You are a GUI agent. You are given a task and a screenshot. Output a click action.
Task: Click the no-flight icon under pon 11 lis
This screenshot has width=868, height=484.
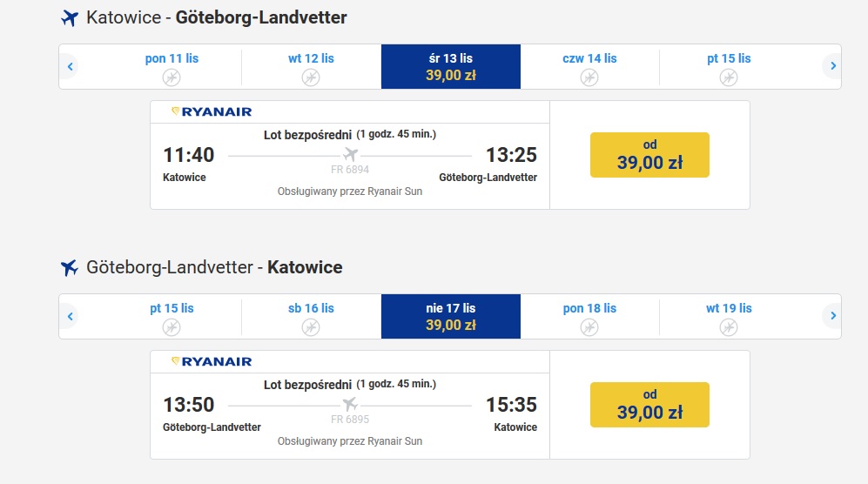[x=172, y=77]
